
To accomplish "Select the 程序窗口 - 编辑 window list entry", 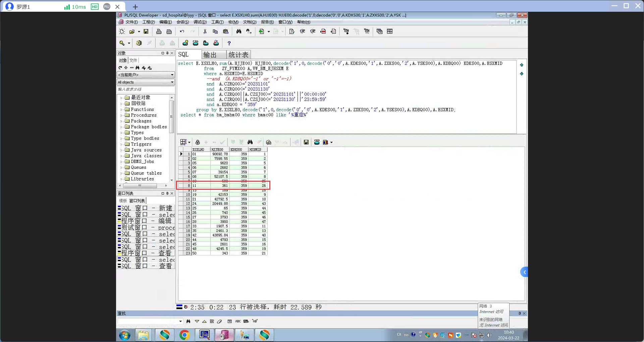I will tap(146, 221).
